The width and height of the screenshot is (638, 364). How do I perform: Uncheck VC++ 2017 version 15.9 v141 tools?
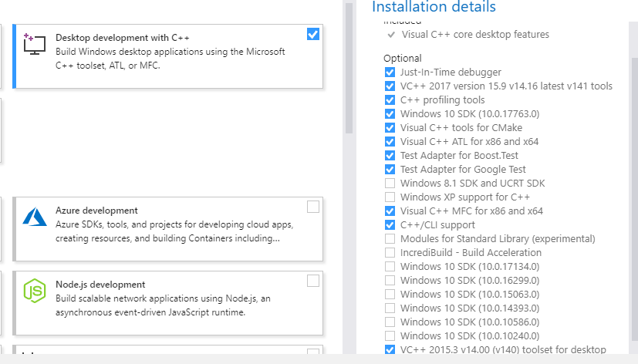pyautogui.click(x=390, y=86)
